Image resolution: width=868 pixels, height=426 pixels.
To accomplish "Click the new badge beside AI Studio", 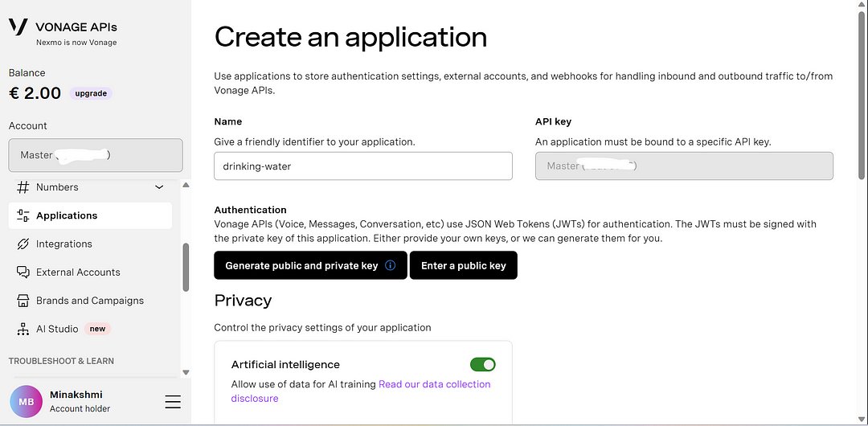I will tap(97, 329).
